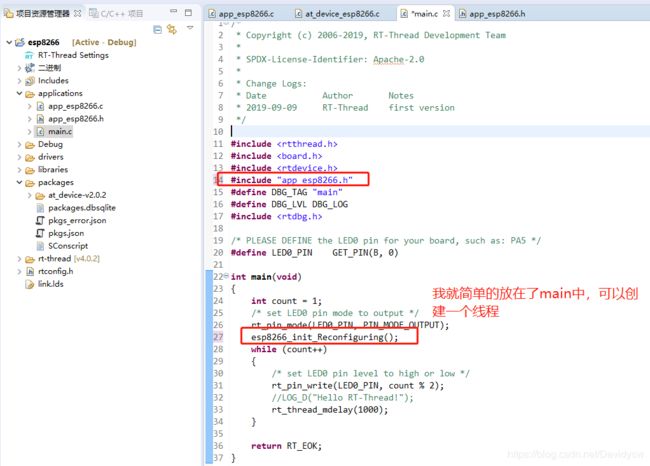Expand app_esp8266.h in the tree
This screenshot has height=466, width=650.
click(29, 119)
